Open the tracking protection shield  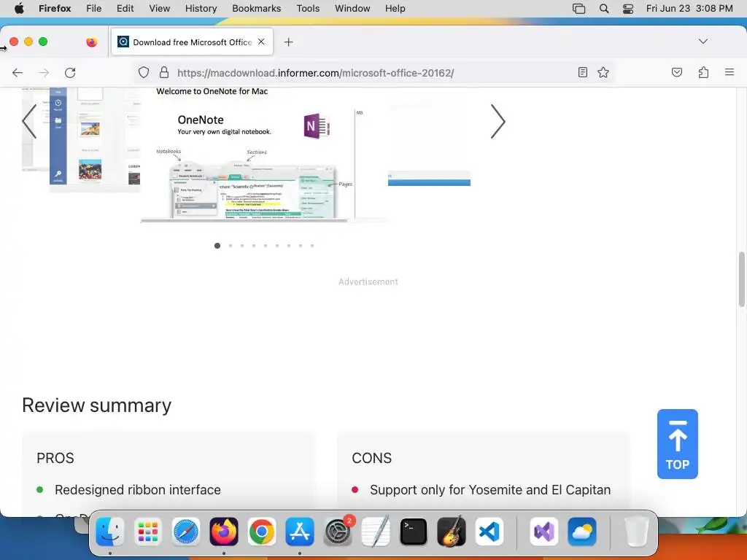click(x=144, y=72)
